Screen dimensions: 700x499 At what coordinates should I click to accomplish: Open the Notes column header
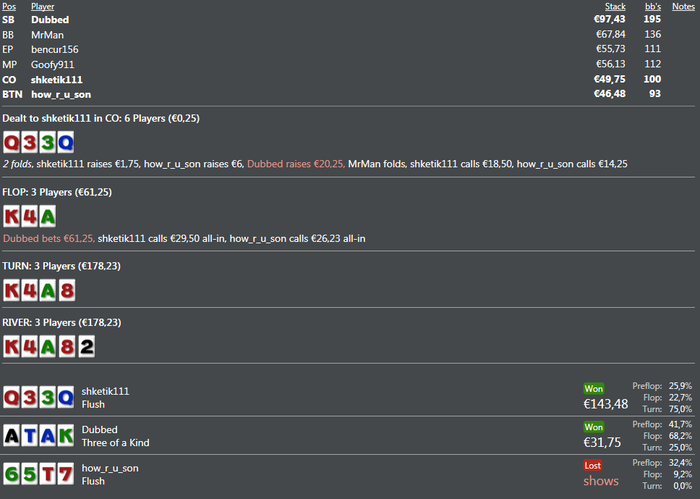point(683,7)
